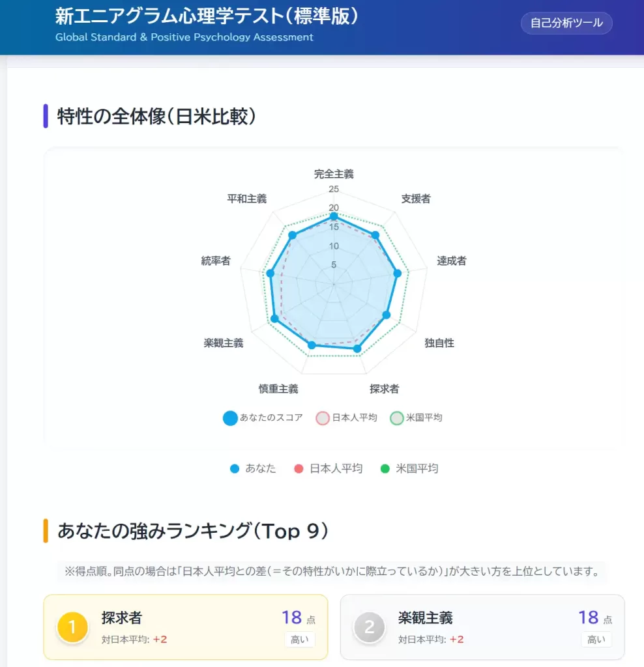The width and height of the screenshot is (644, 667).
Task: Click the red 日本人平均 legend dot
Action: click(x=299, y=468)
